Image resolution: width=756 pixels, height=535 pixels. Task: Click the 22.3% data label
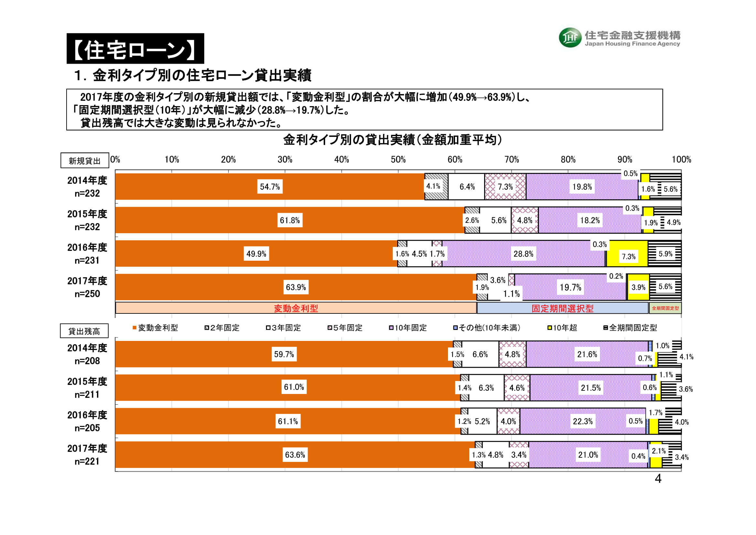point(582,421)
